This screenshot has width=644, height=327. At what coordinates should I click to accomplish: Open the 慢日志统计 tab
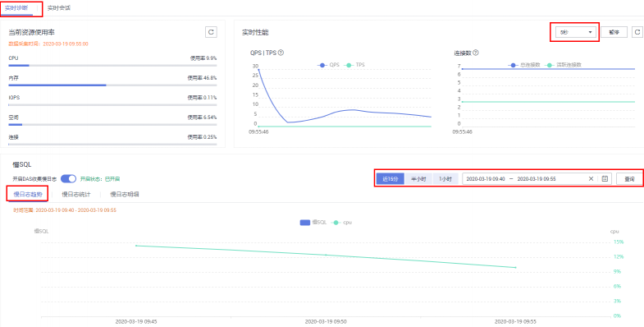point(76,195)
